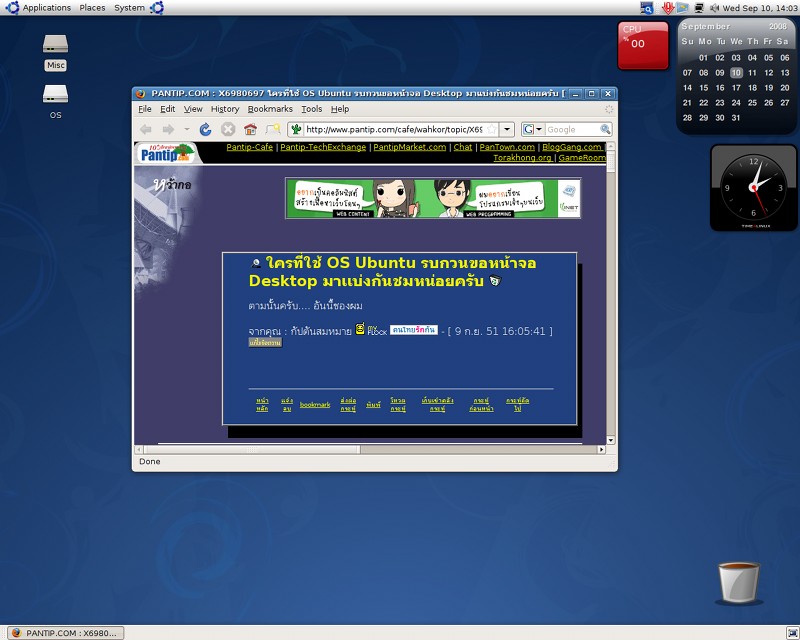Open the PantipMarket.com link
This screenshot has height=640, width=800.
[410, 147]
